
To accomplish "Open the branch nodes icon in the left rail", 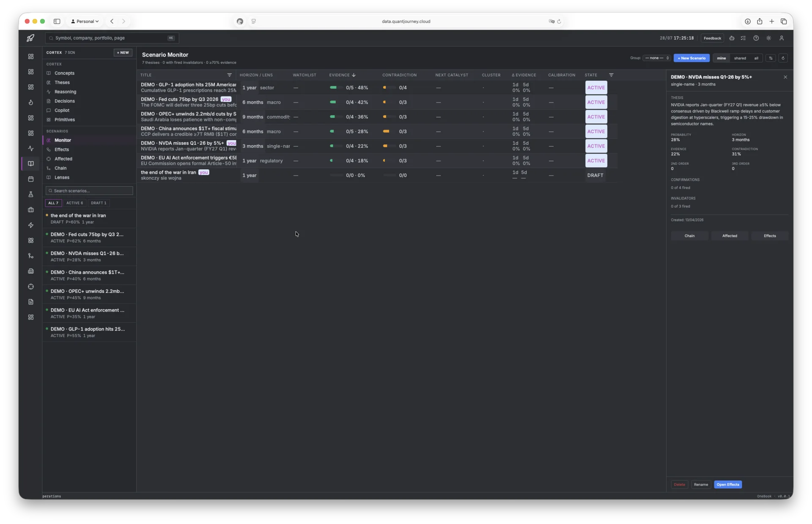I will [x=31, y=256].
